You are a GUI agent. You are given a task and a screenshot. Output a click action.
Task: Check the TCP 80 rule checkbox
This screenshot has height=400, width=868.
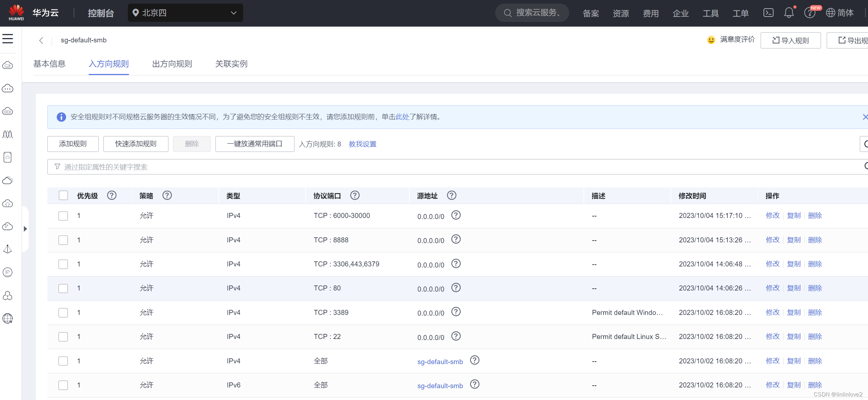tap(63, 288)
